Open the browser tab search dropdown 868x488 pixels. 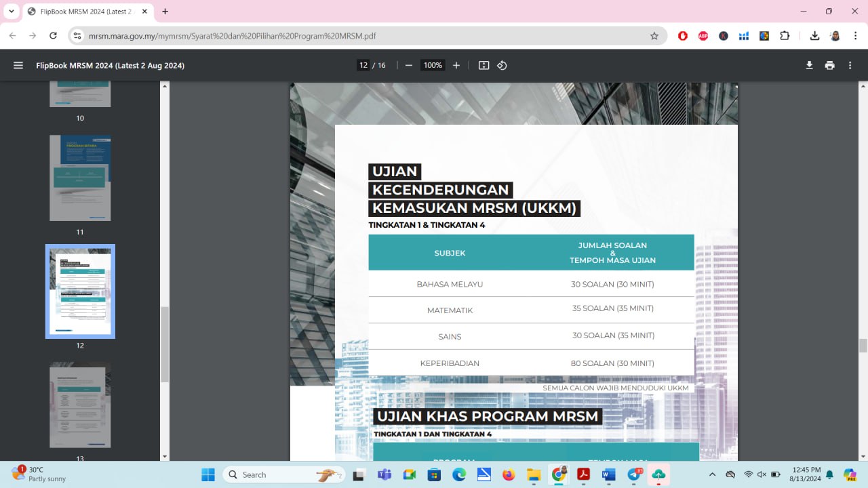point(12,12)
